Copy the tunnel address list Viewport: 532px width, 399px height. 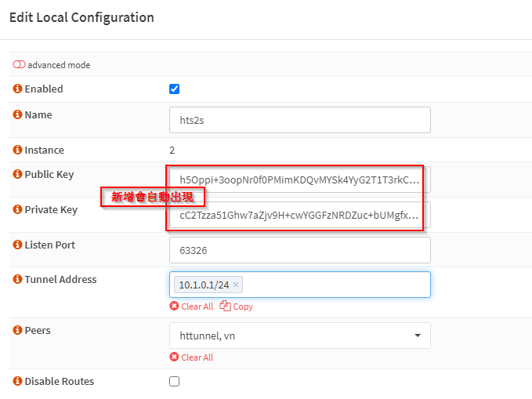(237, 307)
